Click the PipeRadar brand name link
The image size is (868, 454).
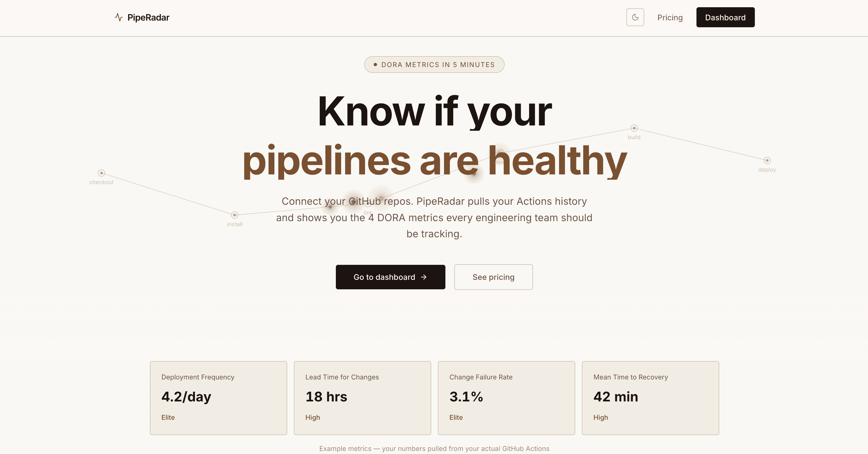pos(148,18)
